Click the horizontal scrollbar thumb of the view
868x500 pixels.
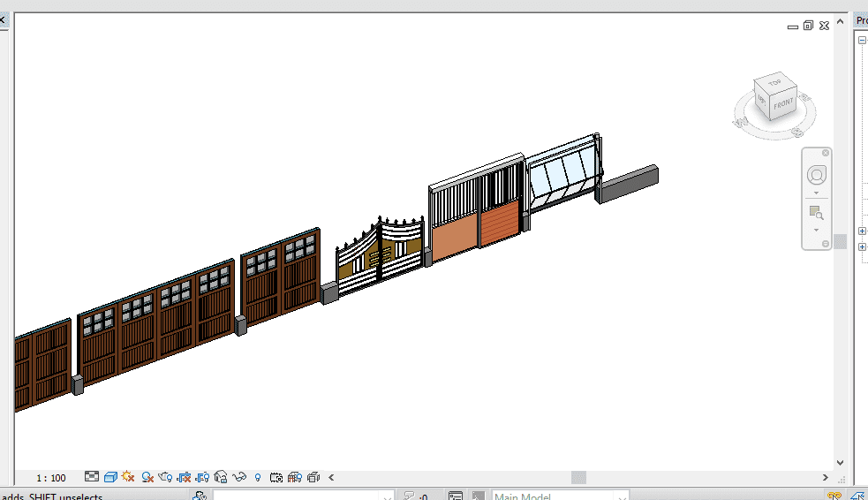pyautogui.click(x=578, y=478)
